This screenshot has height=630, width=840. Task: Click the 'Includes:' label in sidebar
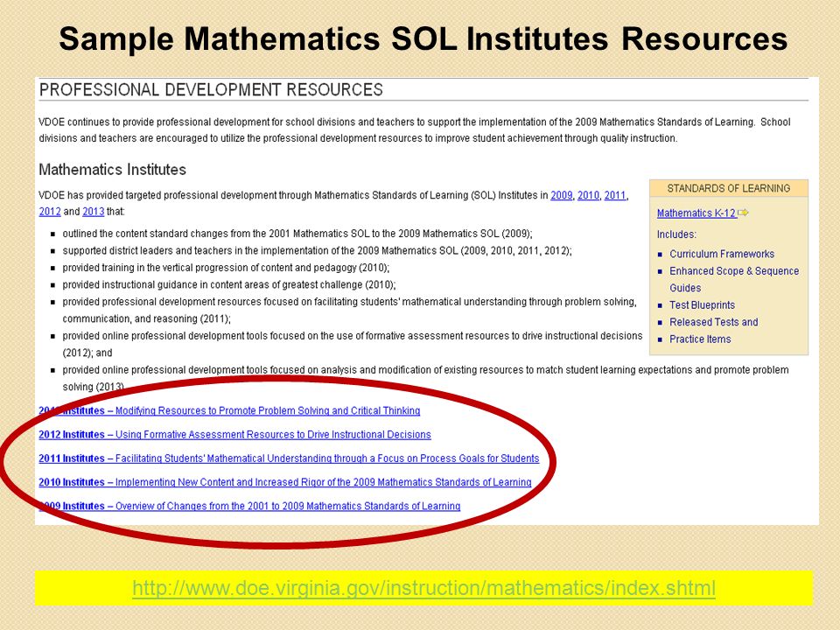click(676, 234)
